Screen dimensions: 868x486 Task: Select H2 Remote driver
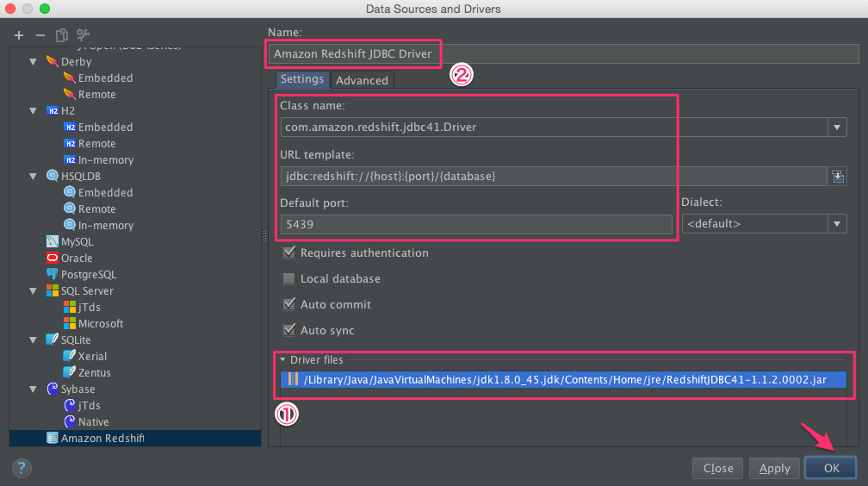coord(96,144)
